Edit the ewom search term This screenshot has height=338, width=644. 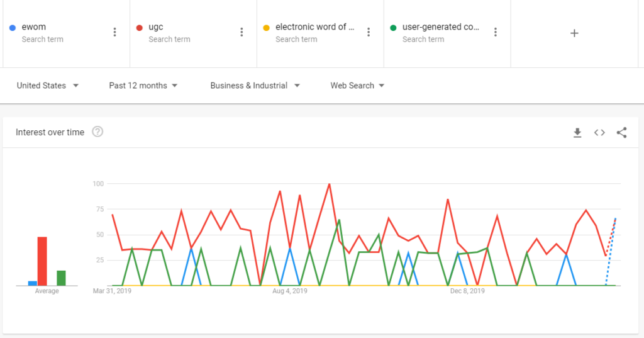tap(34, 27)
